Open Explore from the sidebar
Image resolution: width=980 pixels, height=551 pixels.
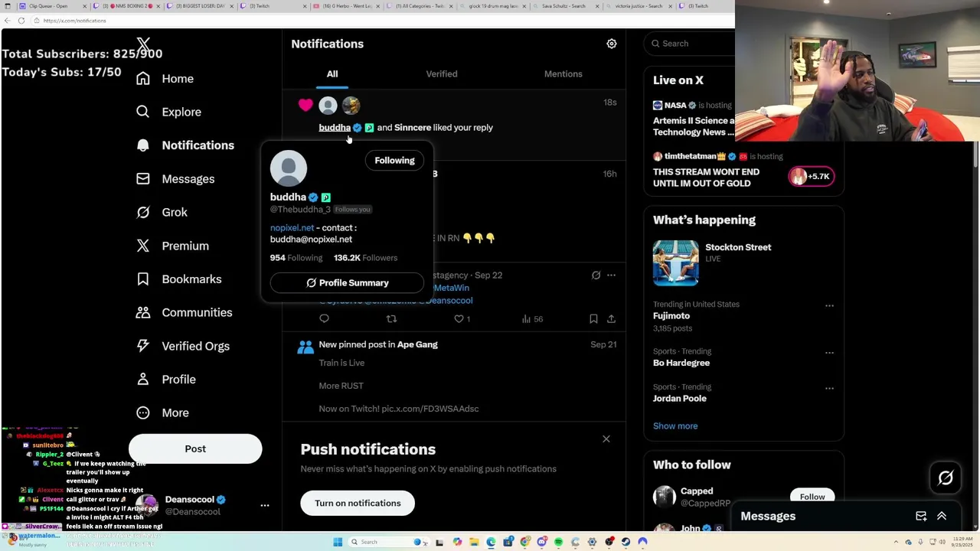[169, 112]
